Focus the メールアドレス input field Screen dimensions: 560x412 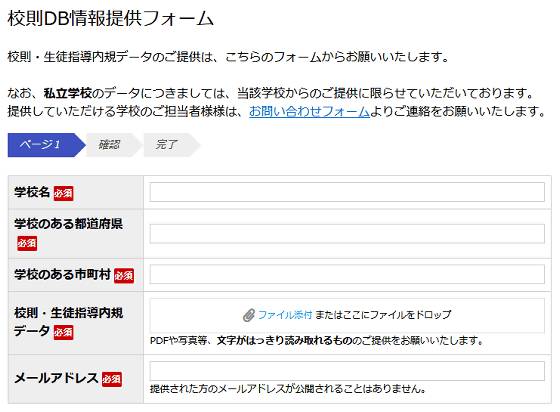347,371
